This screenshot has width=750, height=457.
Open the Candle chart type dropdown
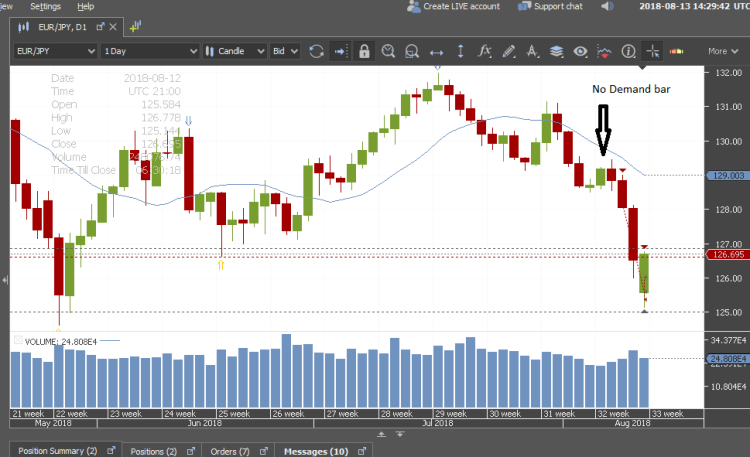235,51
